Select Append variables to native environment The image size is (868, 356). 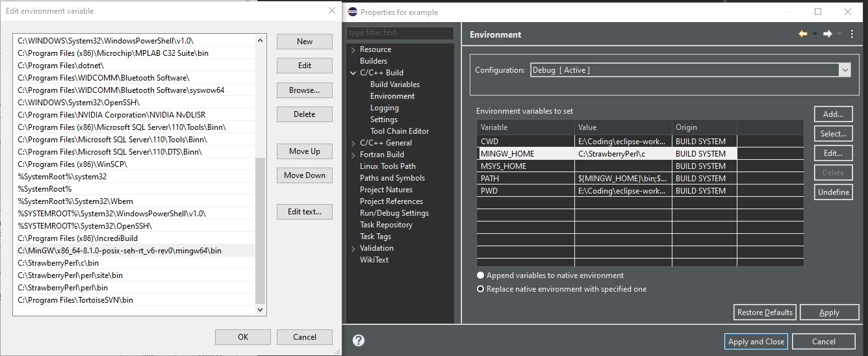tap(481, 275)
